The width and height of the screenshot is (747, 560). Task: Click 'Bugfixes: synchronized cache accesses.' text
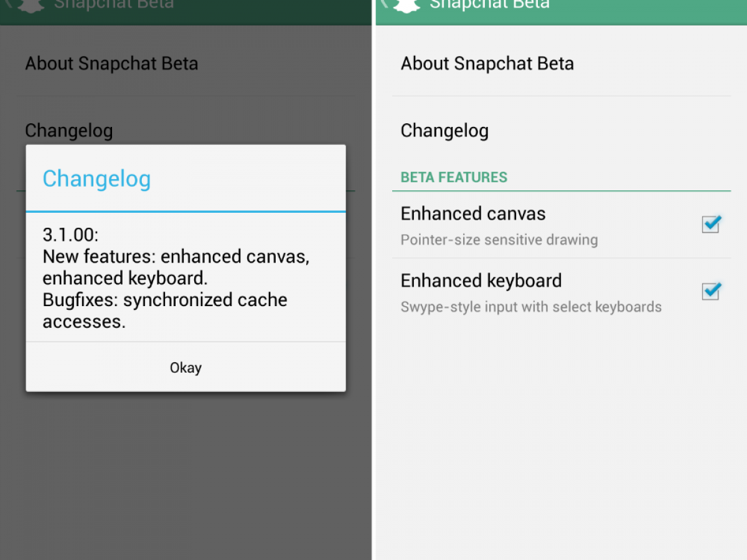pos(165,310)
